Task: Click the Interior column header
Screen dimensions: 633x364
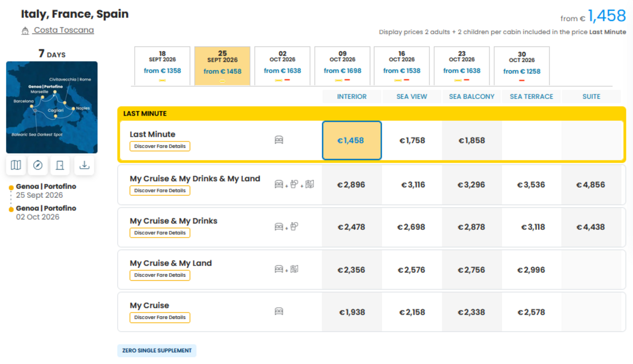Action: tap(352, 96)
